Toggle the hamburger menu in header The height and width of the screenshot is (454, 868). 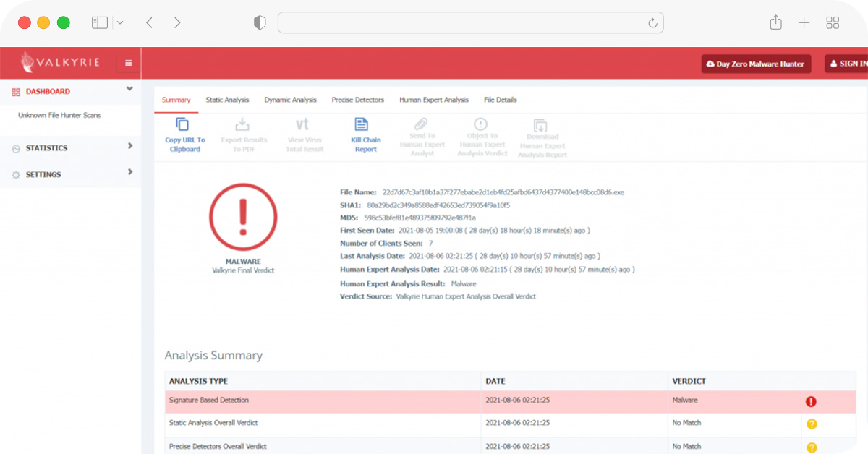pyautogui.click(x=129, y=63)
